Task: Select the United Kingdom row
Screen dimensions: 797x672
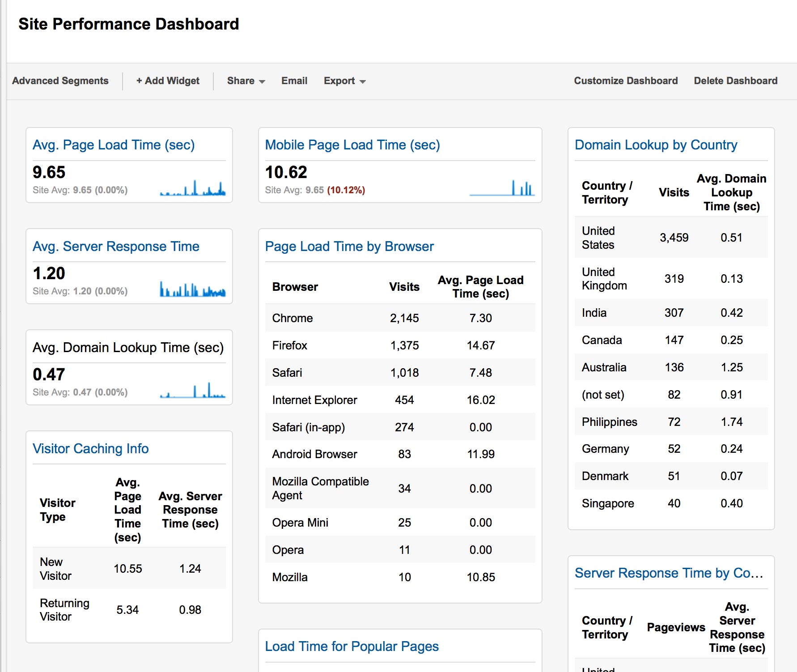Action: (671, 279)
